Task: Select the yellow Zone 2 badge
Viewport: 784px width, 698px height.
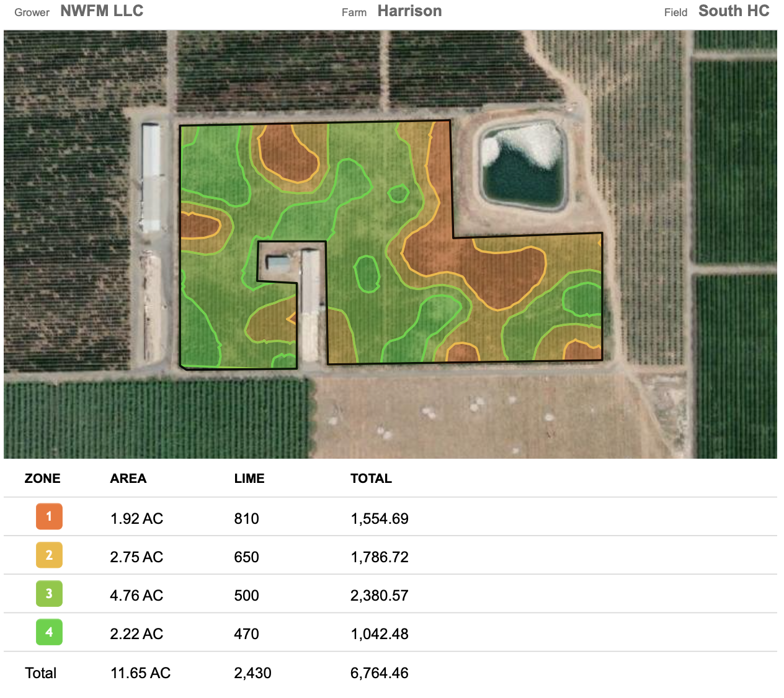Action: pyautogui.click(x=49, y=555)
